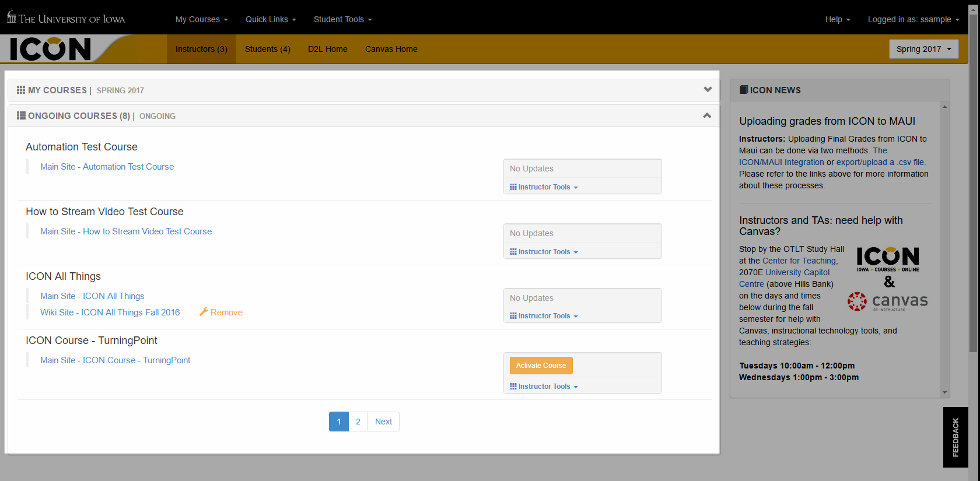Collapse the Ongoing Courses section chevron
The height and width of the screenshot is (481, 980).
click(707, 115)
